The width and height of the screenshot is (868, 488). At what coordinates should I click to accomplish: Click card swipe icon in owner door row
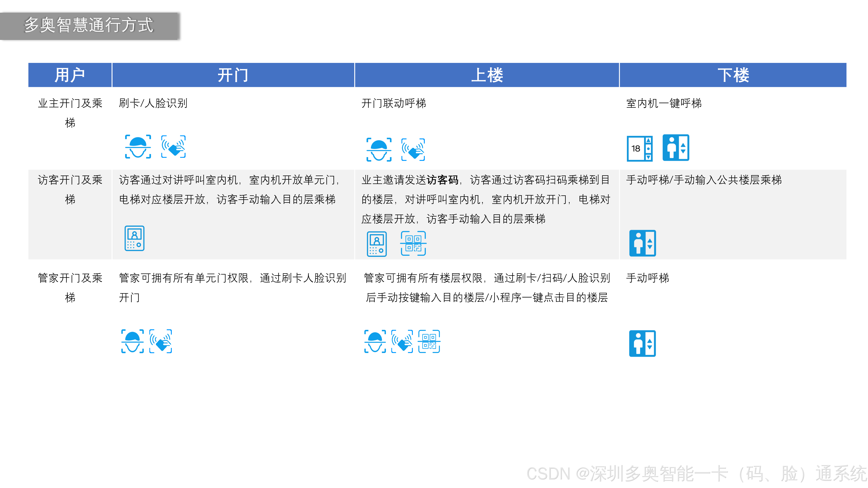pos(174,147)
